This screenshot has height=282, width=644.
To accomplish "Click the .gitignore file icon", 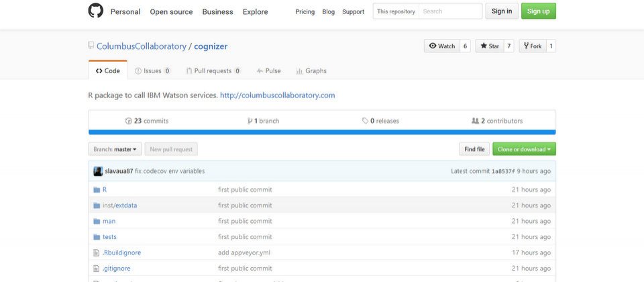I will (x=97, y=269).
